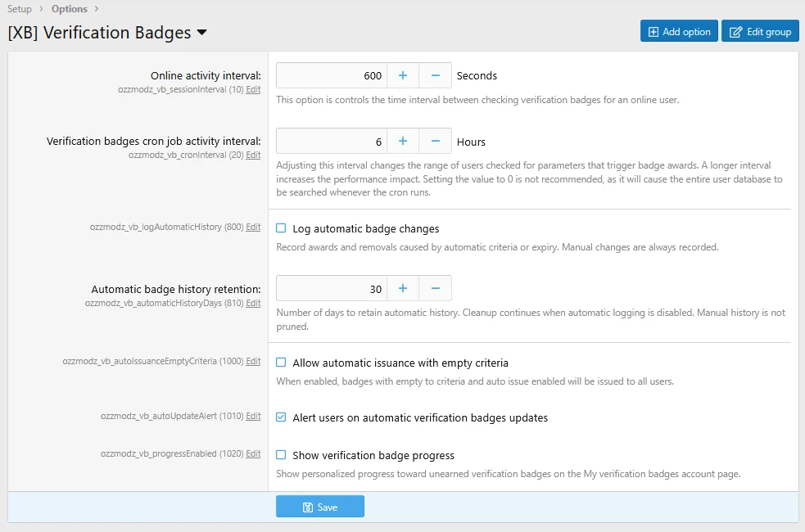Increase Online activity interval with plus
The image size is (805, 532).
(403, 75)
